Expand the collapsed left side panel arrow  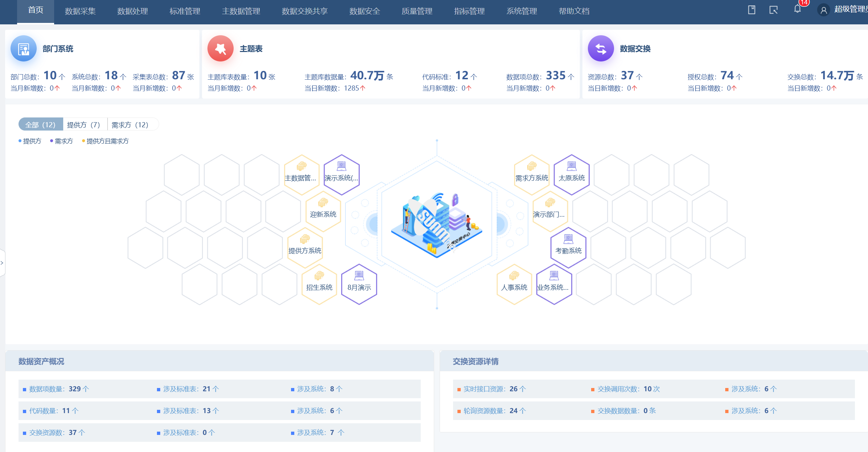coord(2,263)
